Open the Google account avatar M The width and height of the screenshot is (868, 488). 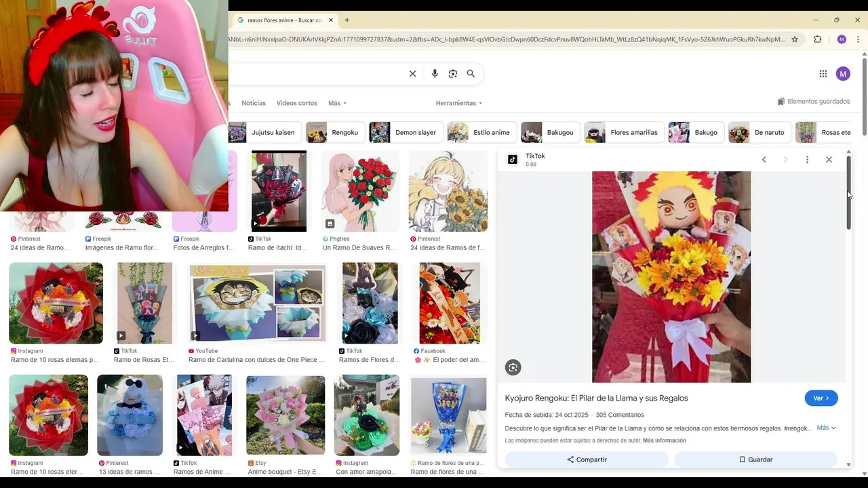pyautogui.click(x=843, y=74)
